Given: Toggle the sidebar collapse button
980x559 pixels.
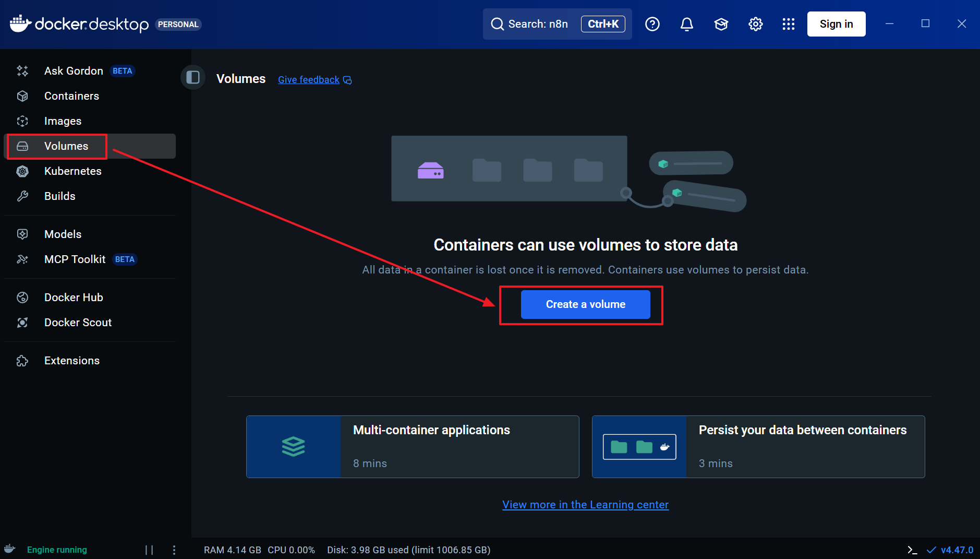Looking at the screenshot, I should [193, 78].
